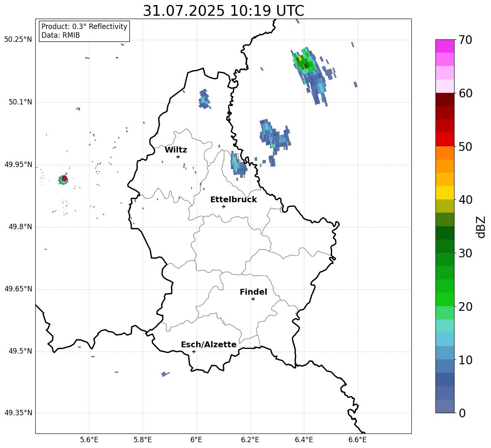Viewport: 491px width, 448px height.
Task: Click the 49.5°N latitude label
Action: 20,351
